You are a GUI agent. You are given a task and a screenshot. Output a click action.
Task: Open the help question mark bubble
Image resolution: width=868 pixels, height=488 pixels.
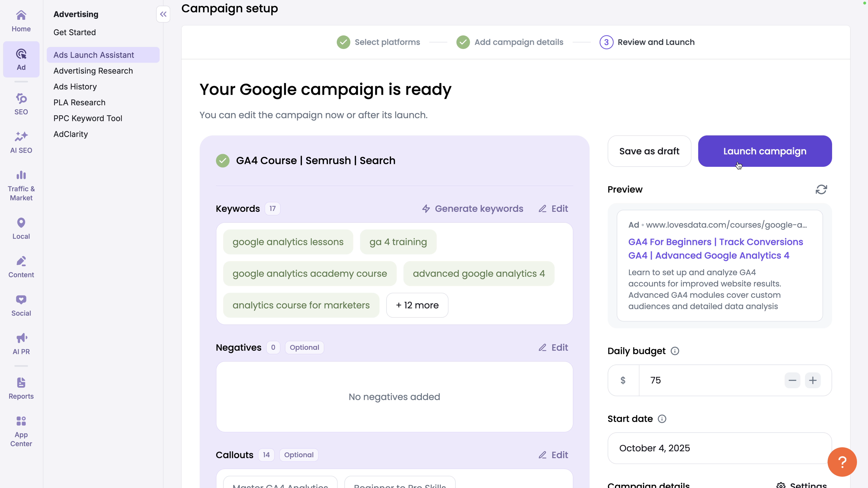pos(842,462)
